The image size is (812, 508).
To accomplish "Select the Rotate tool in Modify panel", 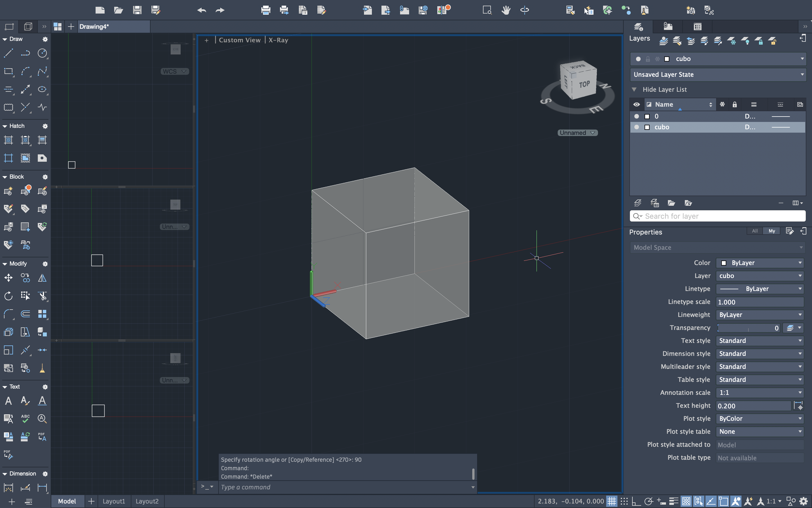I will (x=8, y=296).
